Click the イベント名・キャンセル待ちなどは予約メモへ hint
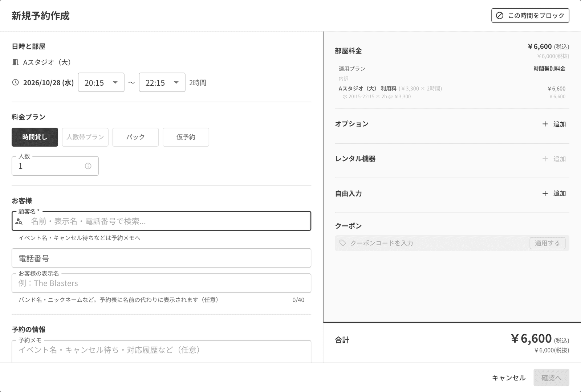581x392 pixels. 80,238
